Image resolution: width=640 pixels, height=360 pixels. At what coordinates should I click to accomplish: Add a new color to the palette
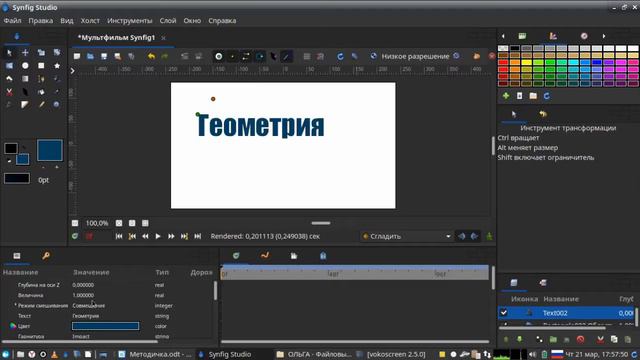click(506, 96)
